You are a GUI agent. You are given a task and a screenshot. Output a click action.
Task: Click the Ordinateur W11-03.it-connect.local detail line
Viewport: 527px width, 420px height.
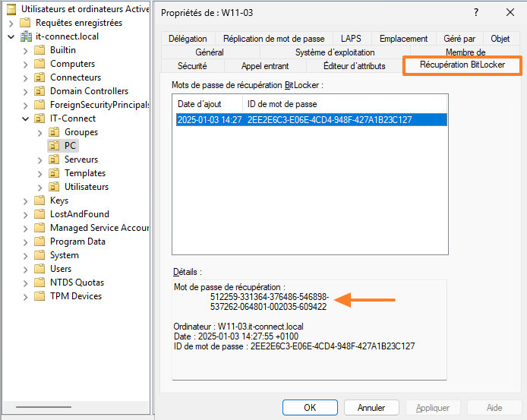238,327
